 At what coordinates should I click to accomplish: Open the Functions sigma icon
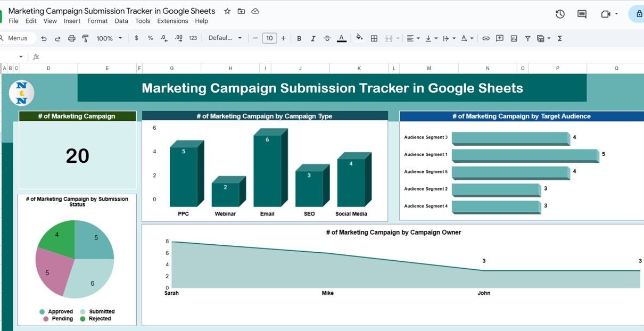click(x=560, y=38)
